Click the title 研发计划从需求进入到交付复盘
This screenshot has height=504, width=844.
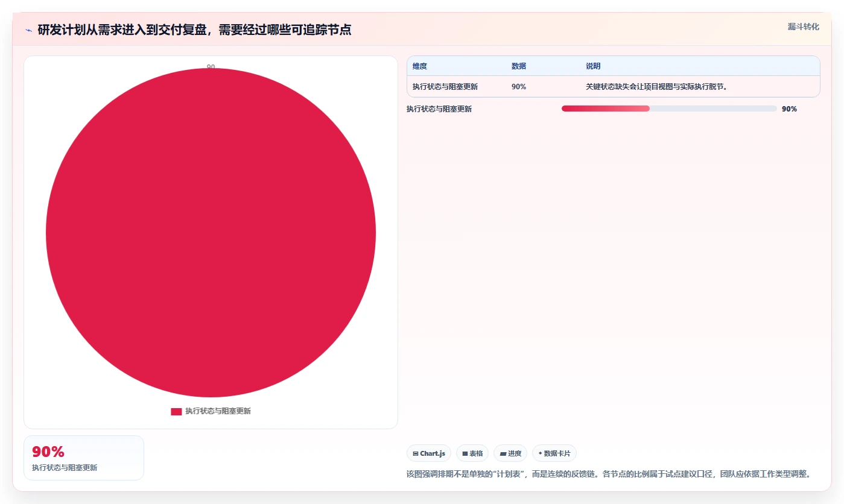[x=194, y=30]
